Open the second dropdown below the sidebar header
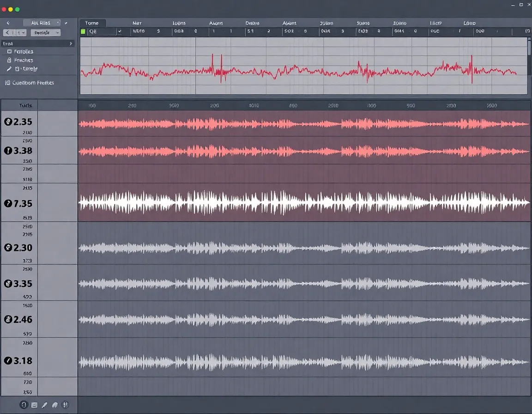The height and width of the screenshot is (414, 532). coord(45,33)
